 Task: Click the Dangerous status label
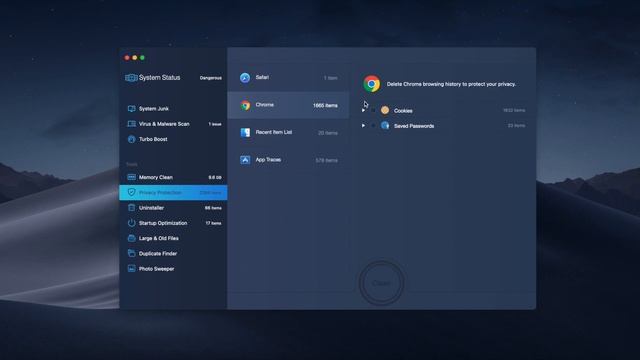[x=211, y=78]
